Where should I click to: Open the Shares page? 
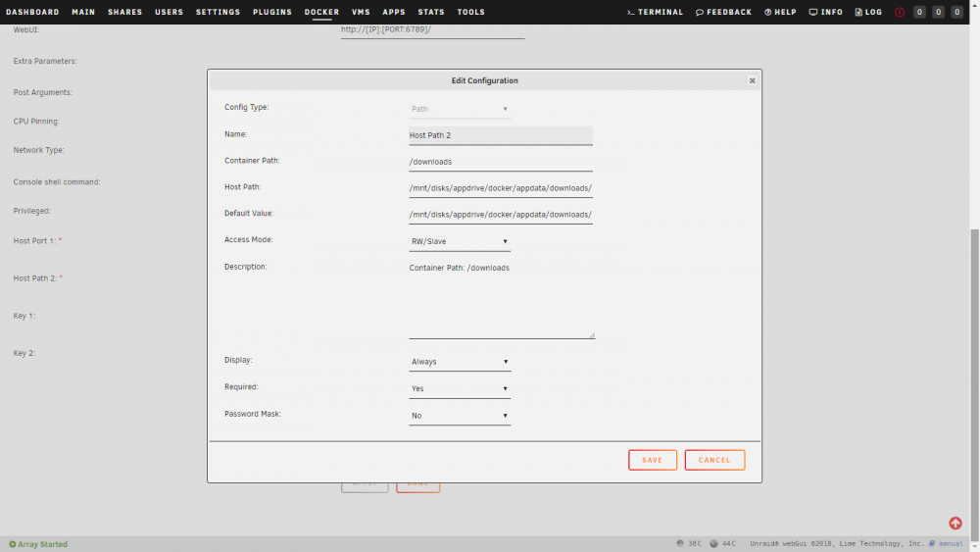(125, 12)
